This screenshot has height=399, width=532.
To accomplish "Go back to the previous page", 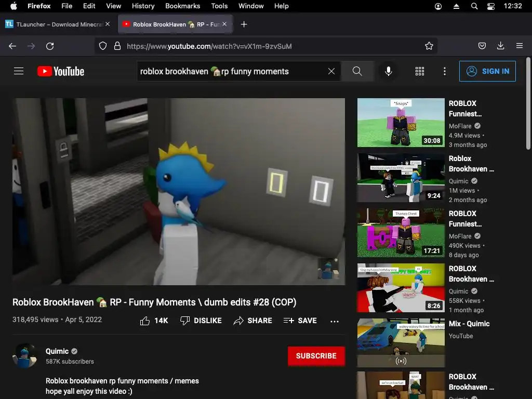I will point(12,46).
